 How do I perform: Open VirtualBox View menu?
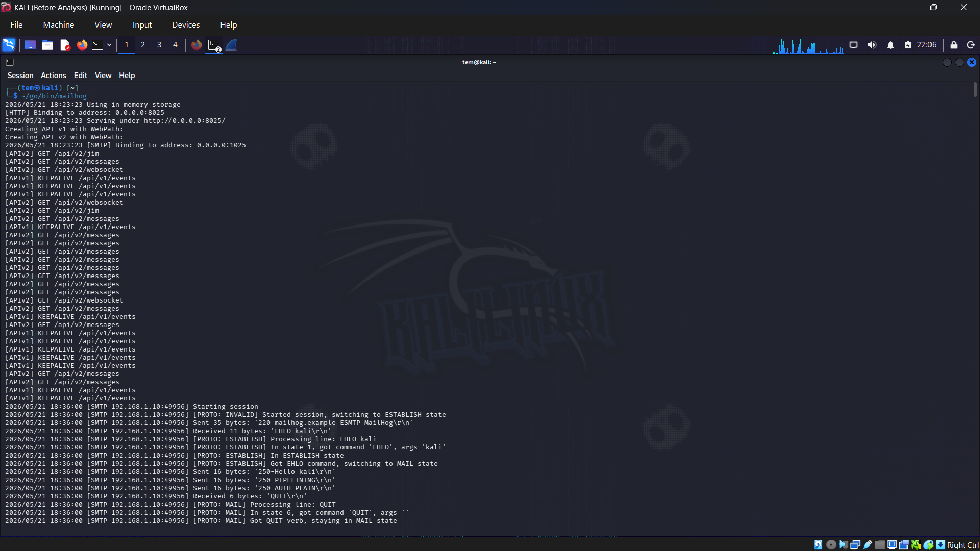click(x=103, y=24)
